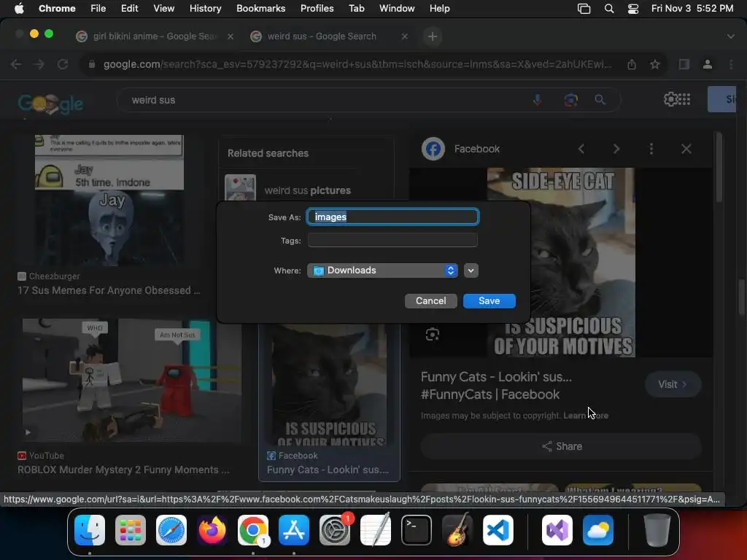Close the image preview panel

686,149
